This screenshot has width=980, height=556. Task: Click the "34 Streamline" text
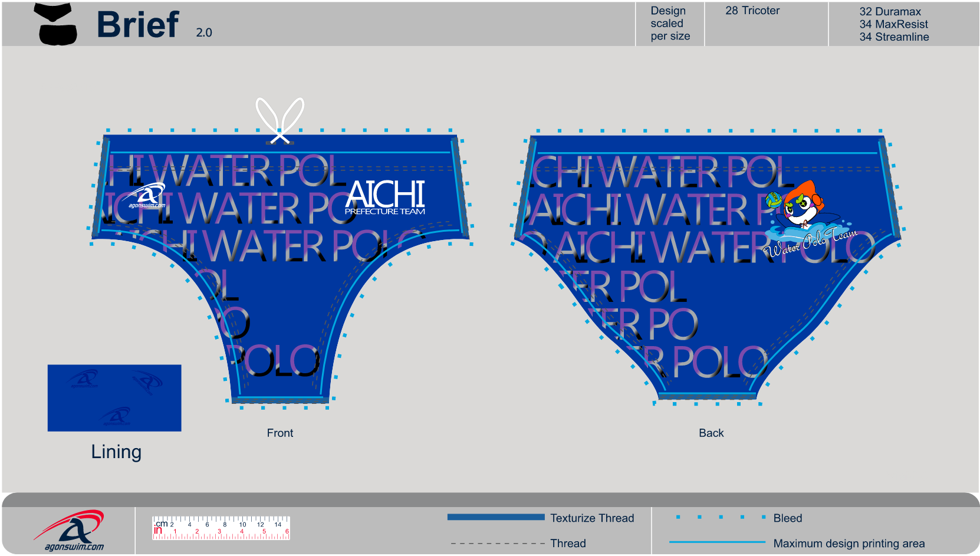pyautogui.click(x=894, y=37)
